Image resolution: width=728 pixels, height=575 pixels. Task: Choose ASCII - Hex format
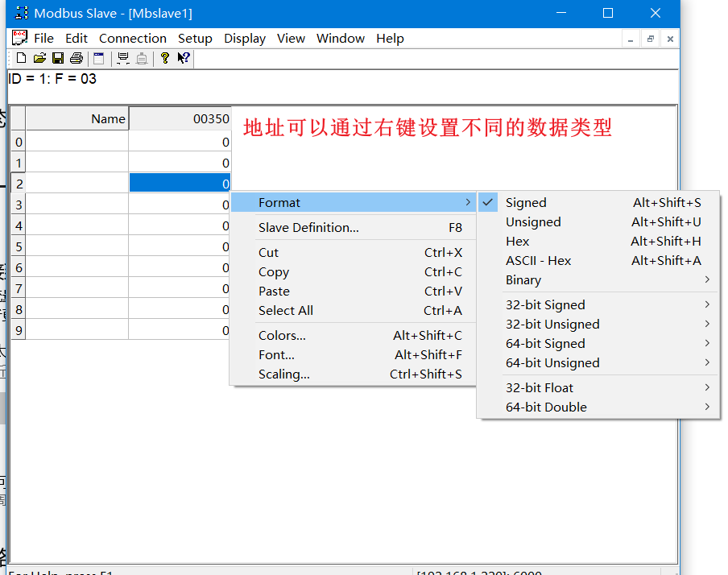point(598,261)
